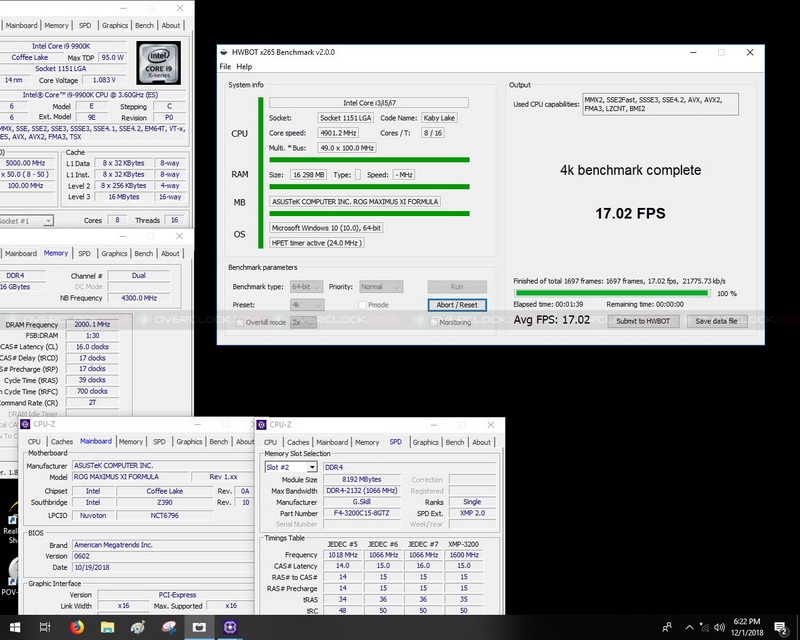800x640 pixels.
Task: Open the Snipping Tool taskbar icon
Action: pos(168,627)
